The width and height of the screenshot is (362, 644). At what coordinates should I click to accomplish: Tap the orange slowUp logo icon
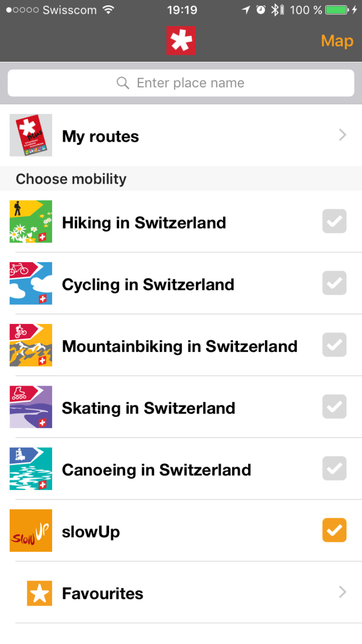click(31, 531)
